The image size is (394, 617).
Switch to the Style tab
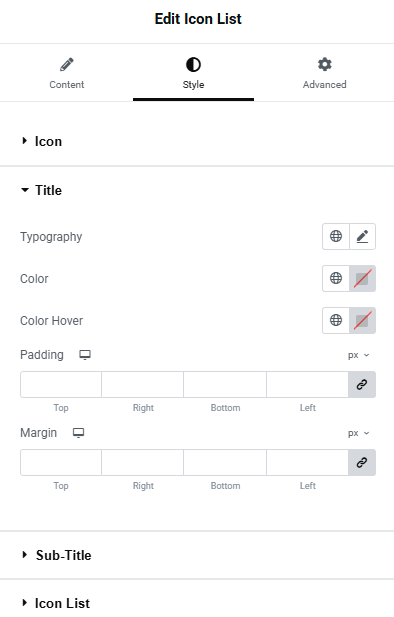(193, 73)
